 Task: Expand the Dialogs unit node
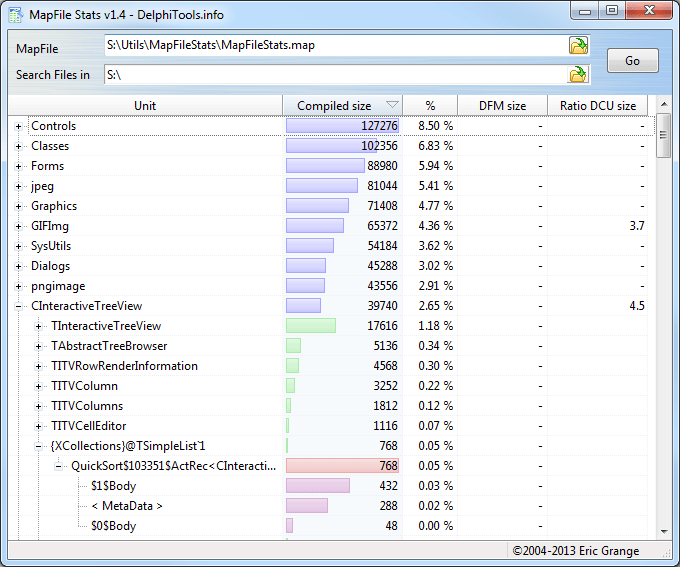pyautogui.click(x=18, y=266)
